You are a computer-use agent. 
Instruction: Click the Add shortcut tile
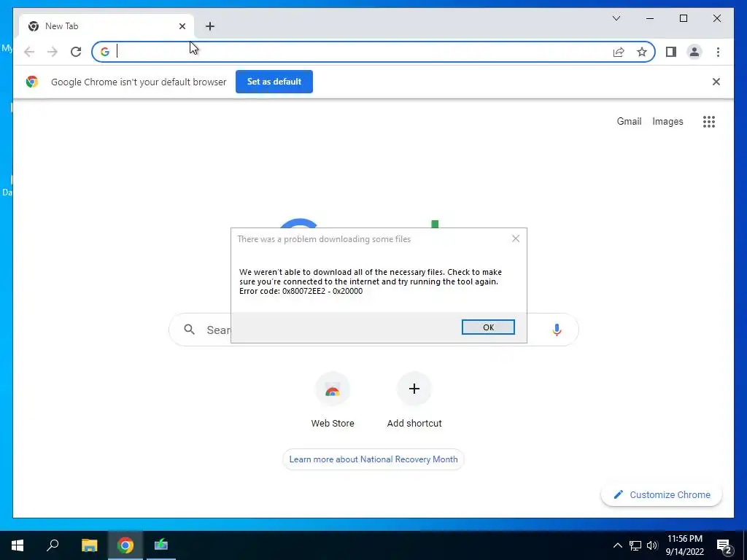point(414,400)
